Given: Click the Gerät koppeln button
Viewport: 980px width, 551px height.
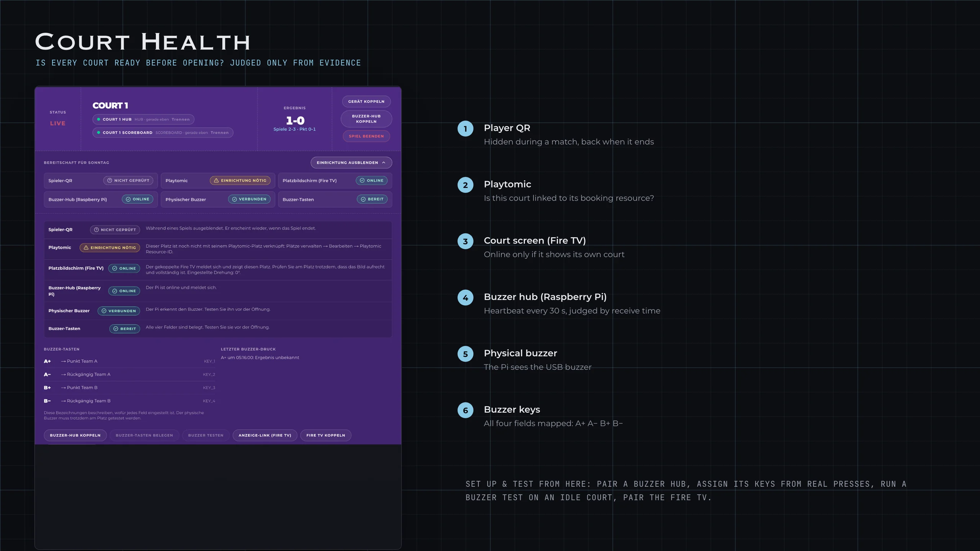Looking at the screenshot, I should tap(366, 101).
